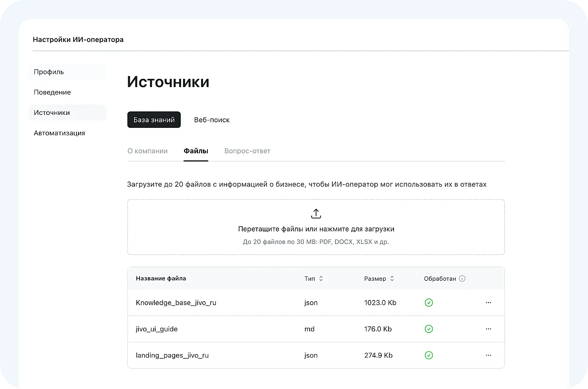Click the Загрузите до 20 файлов description

click(x=307, y=184)
